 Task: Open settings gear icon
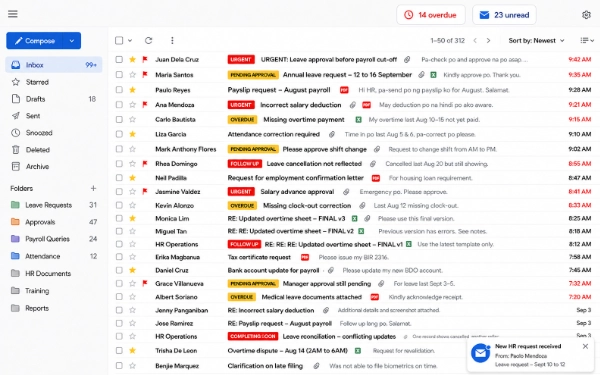pyautogui.click(x=586, y=15)
